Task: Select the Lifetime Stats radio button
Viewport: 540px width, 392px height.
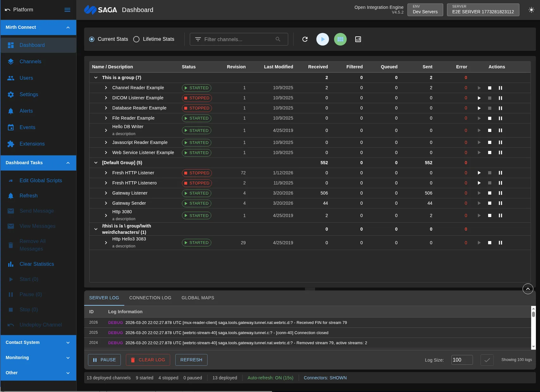Action: (136, 39)
